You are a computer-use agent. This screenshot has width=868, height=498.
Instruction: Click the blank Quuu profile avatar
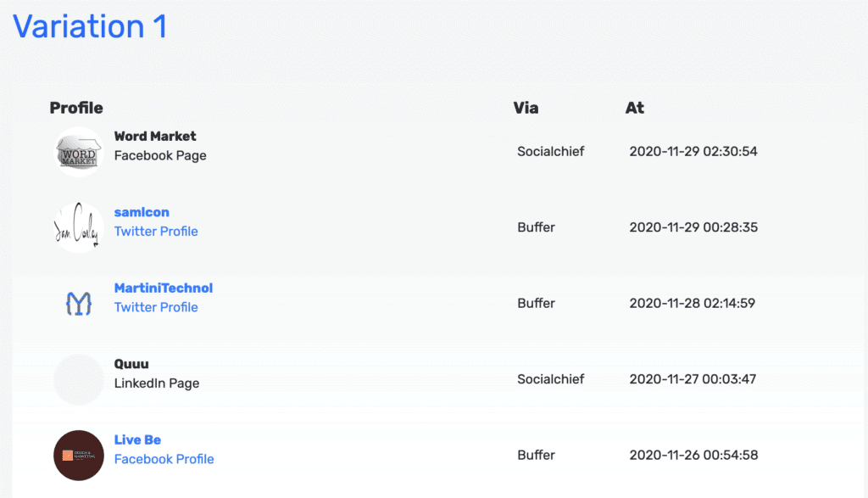tap(79, 379)
